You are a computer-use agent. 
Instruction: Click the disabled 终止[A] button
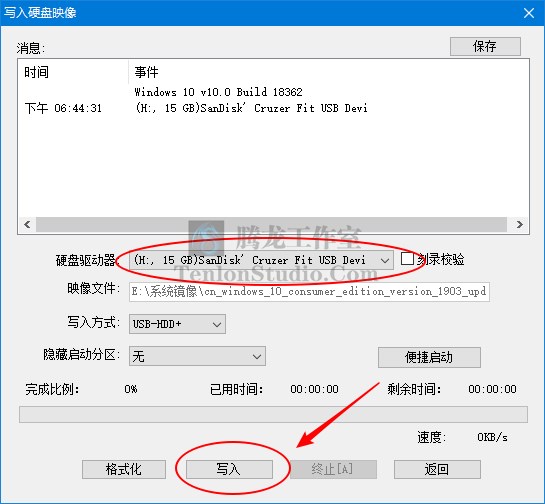(333, 469)
